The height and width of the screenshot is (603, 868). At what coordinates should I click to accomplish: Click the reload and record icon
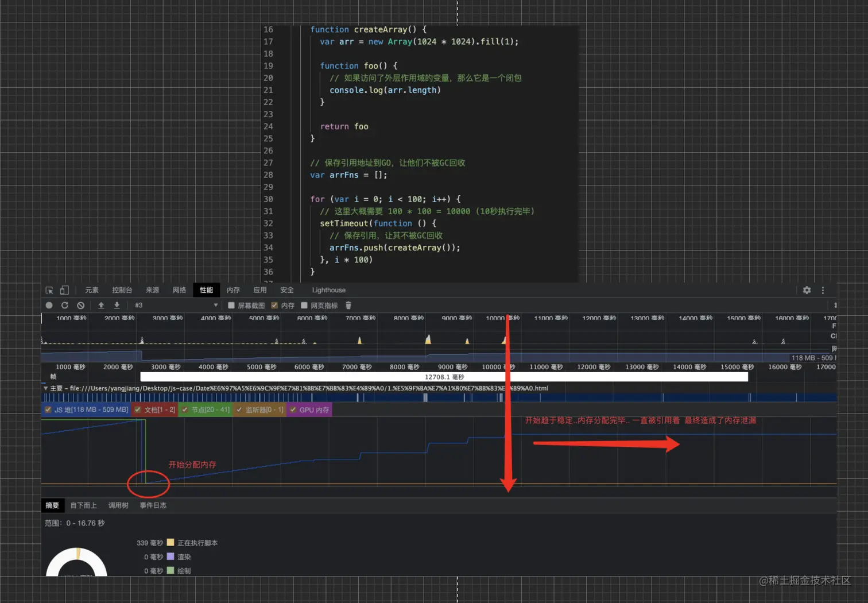(x=65, y=306)
